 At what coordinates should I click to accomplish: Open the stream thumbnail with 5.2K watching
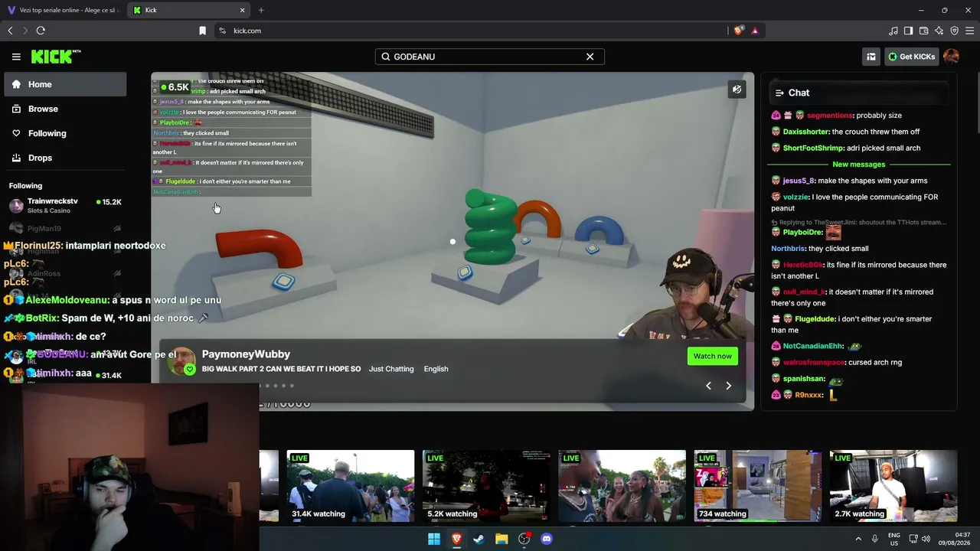click(486, 486)
